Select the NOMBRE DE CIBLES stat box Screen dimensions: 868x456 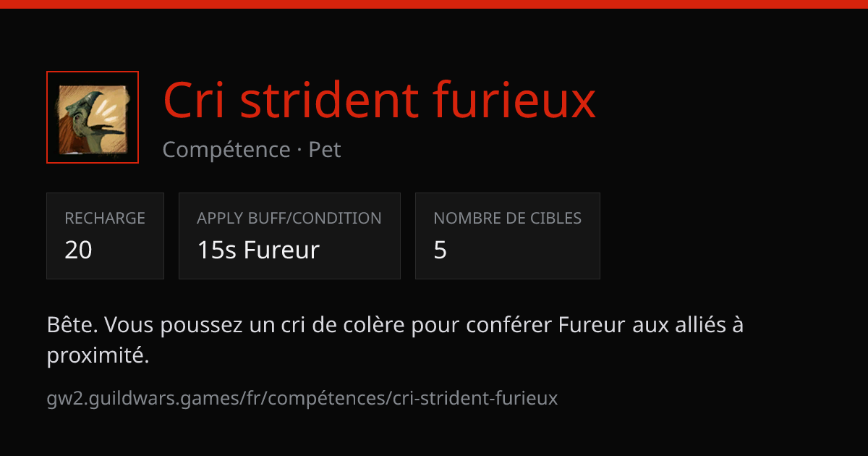pyautogui.click(x=508, y=236)
